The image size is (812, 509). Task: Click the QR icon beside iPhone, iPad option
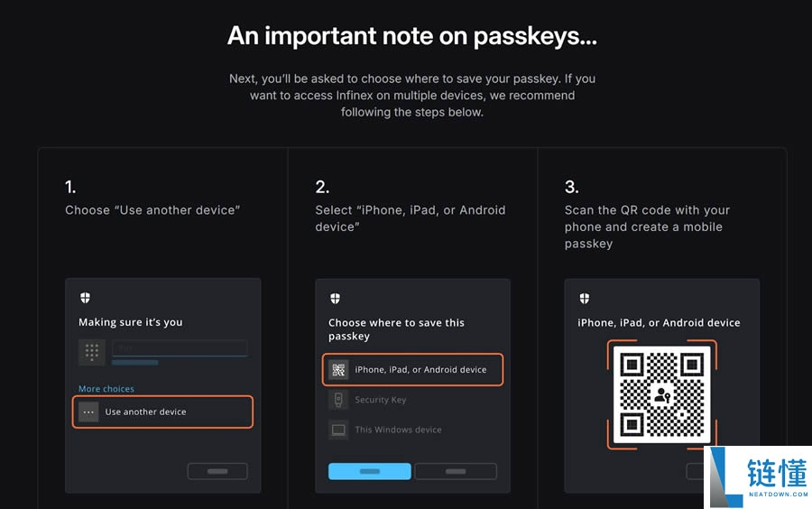[x=338, y=369]
